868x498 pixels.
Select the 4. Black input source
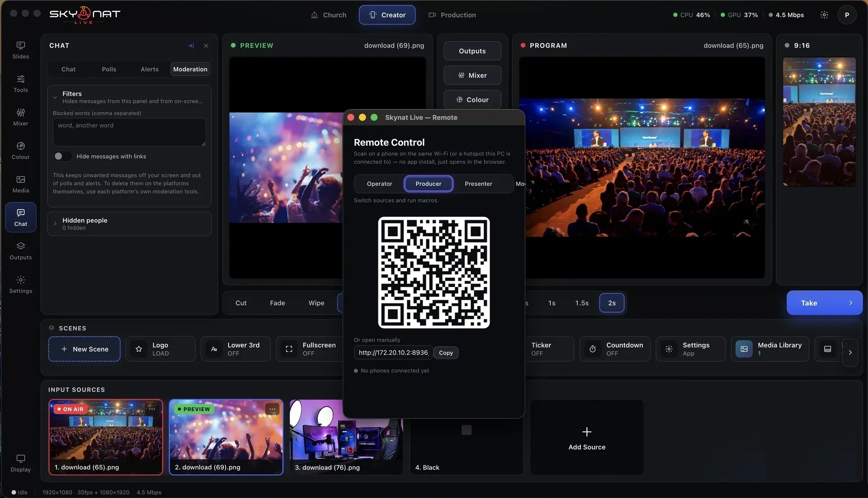(467, 437)
